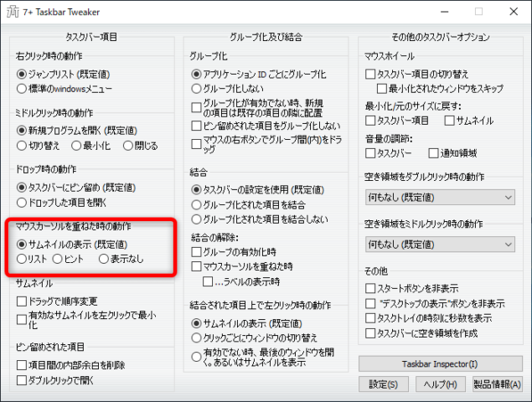
Task: Minimize the 7+ Taskbar Tweaker window
Action: click(x=445, y=12)
